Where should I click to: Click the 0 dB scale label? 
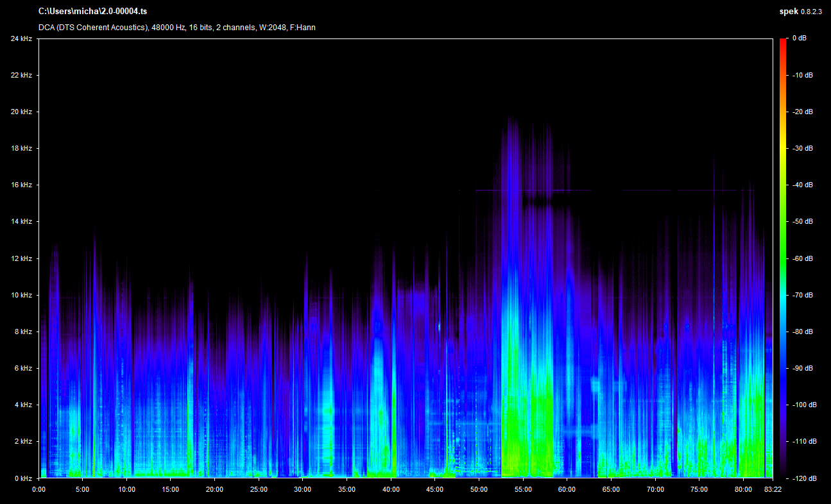[799, 38]
